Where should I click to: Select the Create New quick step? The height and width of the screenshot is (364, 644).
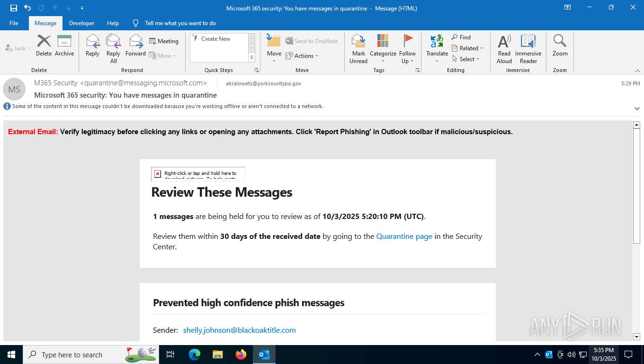[219, 39]
